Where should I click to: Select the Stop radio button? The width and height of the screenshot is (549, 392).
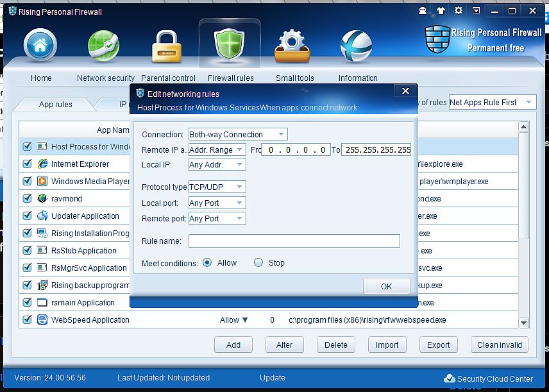(x=258, y=262)
